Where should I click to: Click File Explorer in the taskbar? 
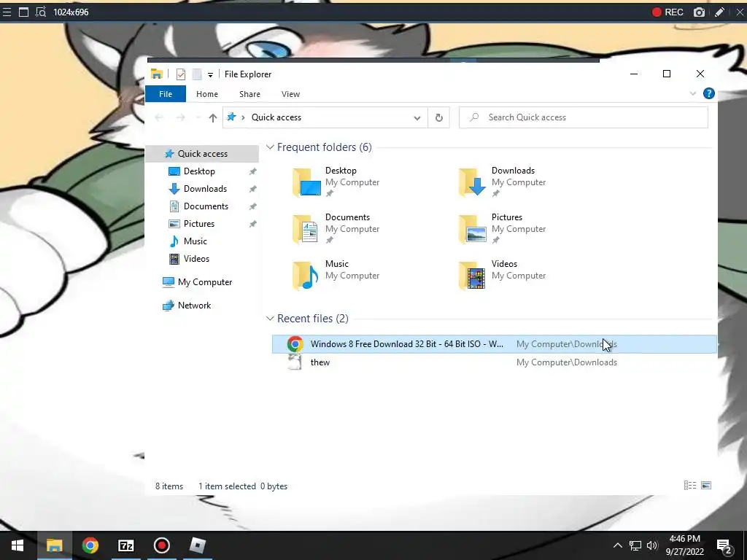tap(54, 545)
